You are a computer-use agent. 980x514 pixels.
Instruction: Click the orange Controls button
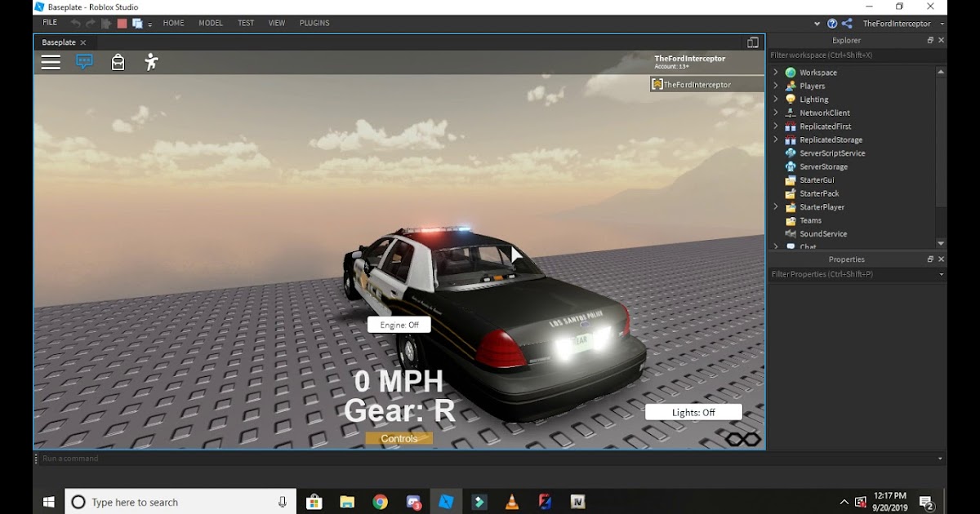point(399,439)
